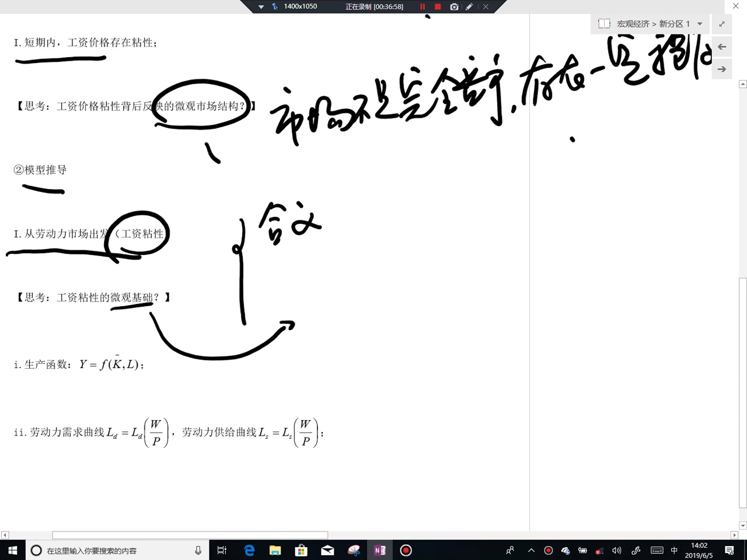The image size is (747, 560).
Task: Launch Microsoft Edge from the taskbar
Action: coord(249,550)
